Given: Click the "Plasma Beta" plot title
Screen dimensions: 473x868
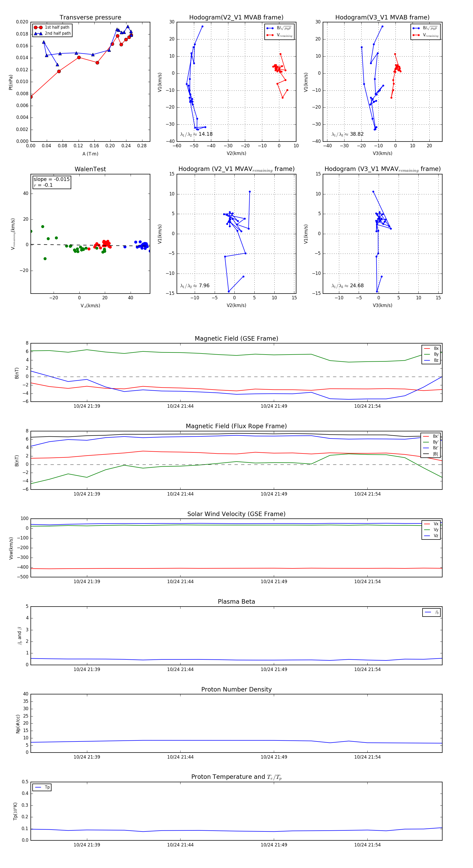Looking at the screenshot, I should coord(236,602).
